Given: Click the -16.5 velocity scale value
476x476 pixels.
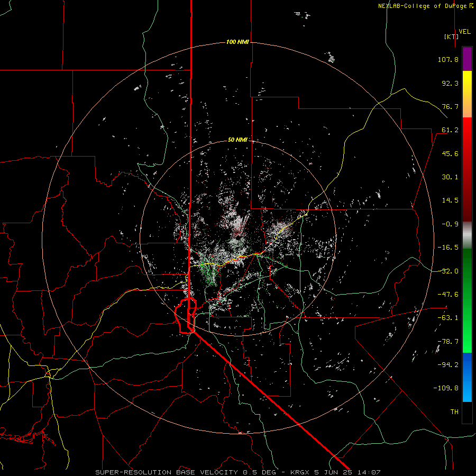Looking at the screenshot, I should [x=448, y=248].
